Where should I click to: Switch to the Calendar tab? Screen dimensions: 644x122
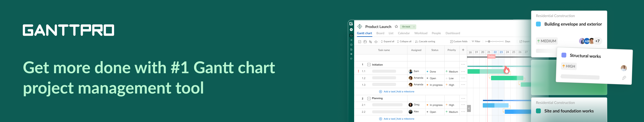[404, 33]
